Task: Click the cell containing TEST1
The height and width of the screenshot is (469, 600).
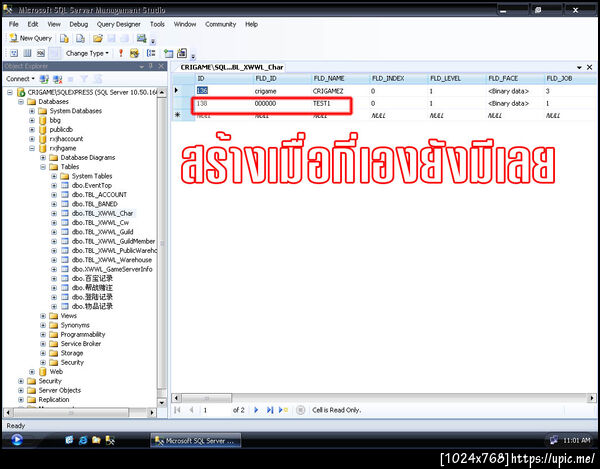Action: (x=340, y=104)
